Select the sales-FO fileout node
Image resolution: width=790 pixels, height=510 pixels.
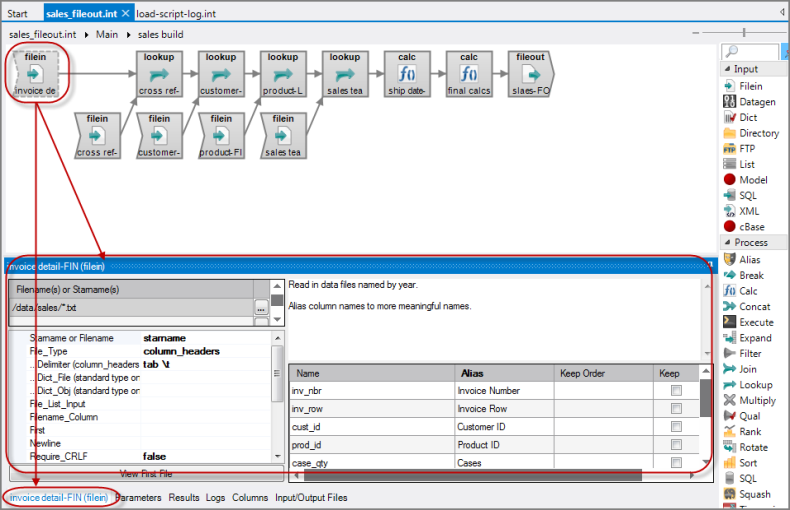(531, 74)
